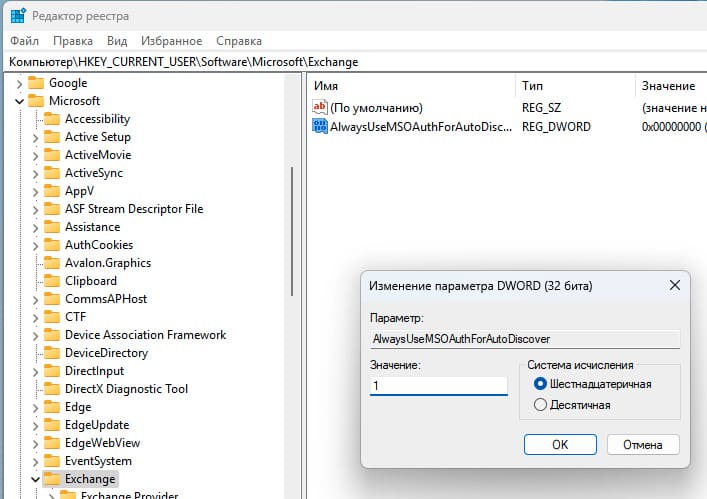Open the Файл menu

(x=25, y=41)
